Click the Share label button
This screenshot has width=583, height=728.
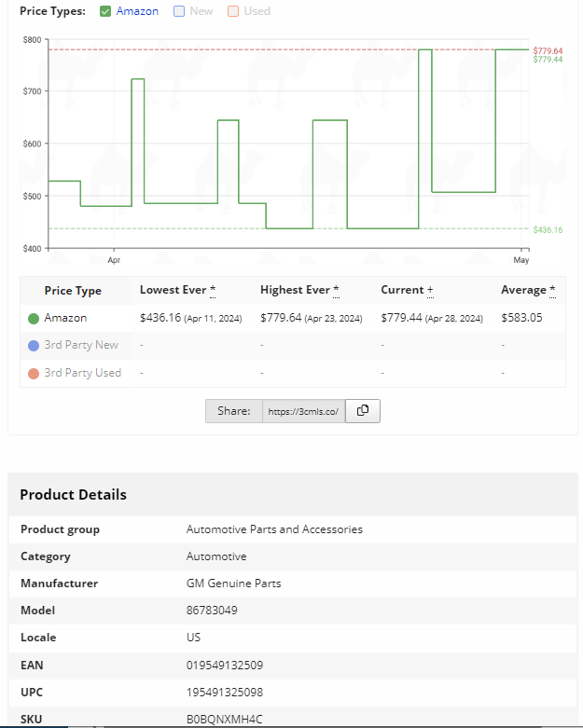pos(234,411)
